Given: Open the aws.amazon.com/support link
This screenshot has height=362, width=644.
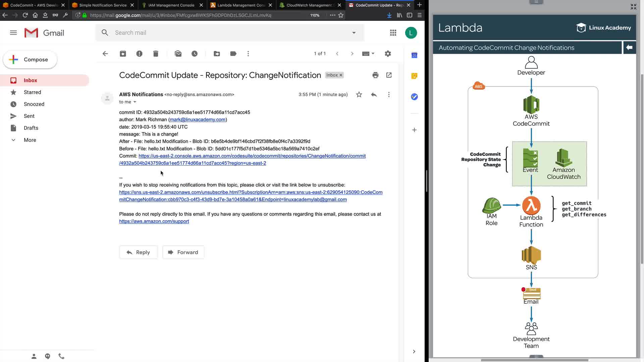Looking at the screenshot, I should pos(154,221).
